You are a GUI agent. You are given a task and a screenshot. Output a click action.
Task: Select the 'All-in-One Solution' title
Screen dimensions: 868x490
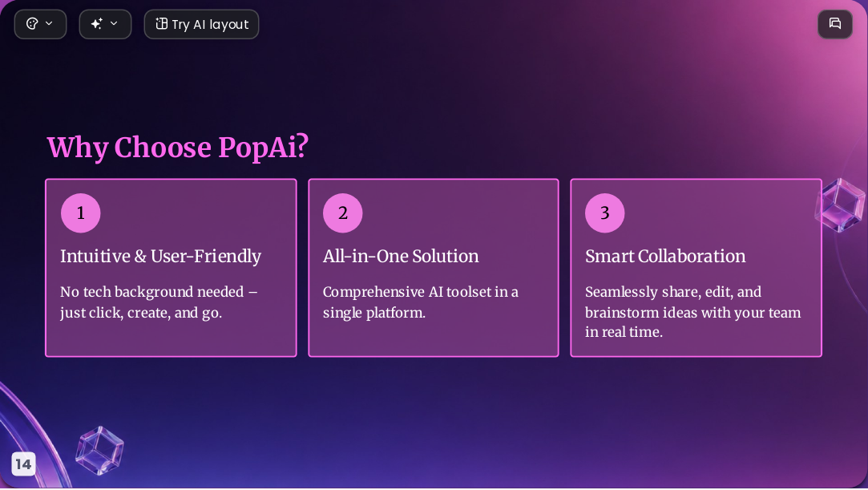click(401, 257)
